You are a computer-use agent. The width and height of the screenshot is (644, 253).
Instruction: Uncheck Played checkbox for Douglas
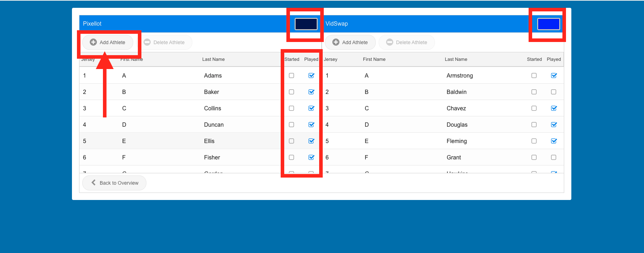554,125
